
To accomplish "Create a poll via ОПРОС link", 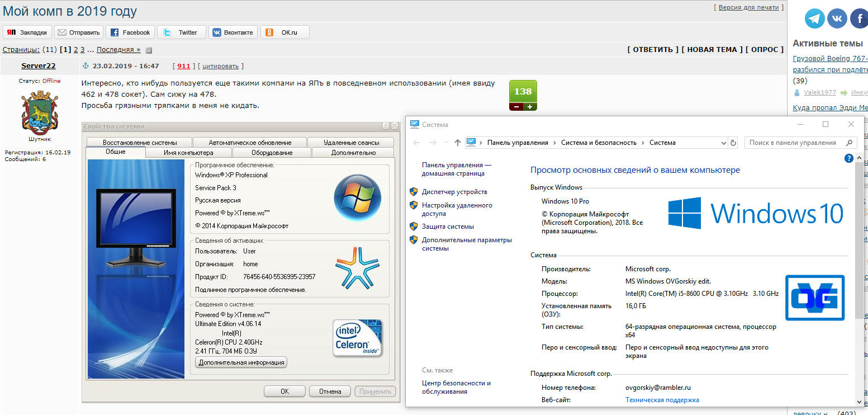I will coord(765,50).
